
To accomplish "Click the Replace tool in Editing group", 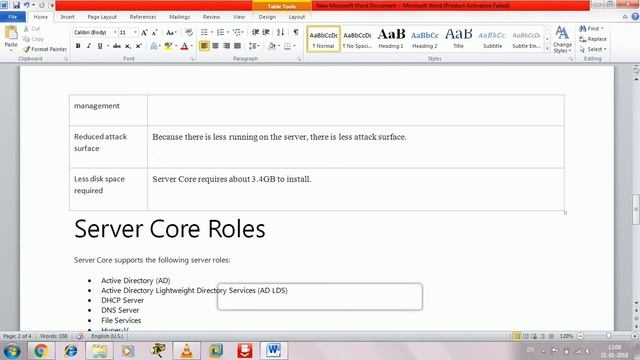I will click(x=593, y=39).
